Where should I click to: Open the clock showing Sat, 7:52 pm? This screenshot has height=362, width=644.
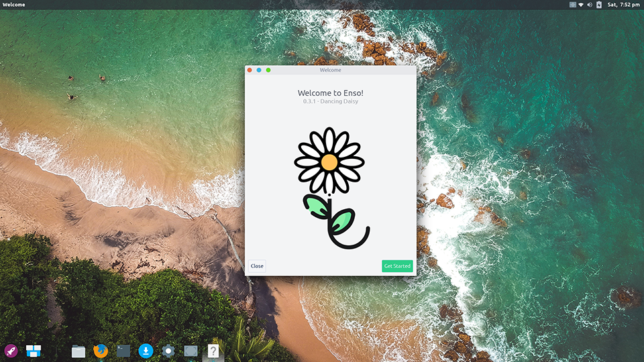[x=623, y=5]
